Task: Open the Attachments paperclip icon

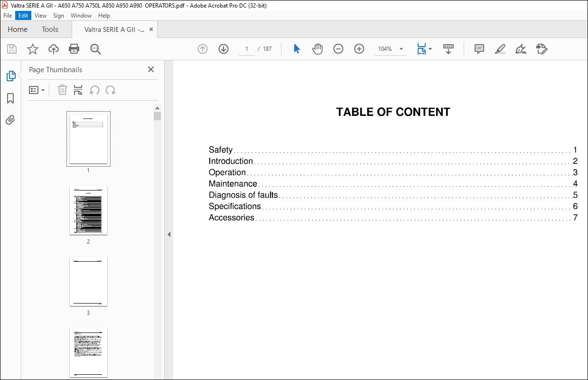Action: tap(10, 120)
